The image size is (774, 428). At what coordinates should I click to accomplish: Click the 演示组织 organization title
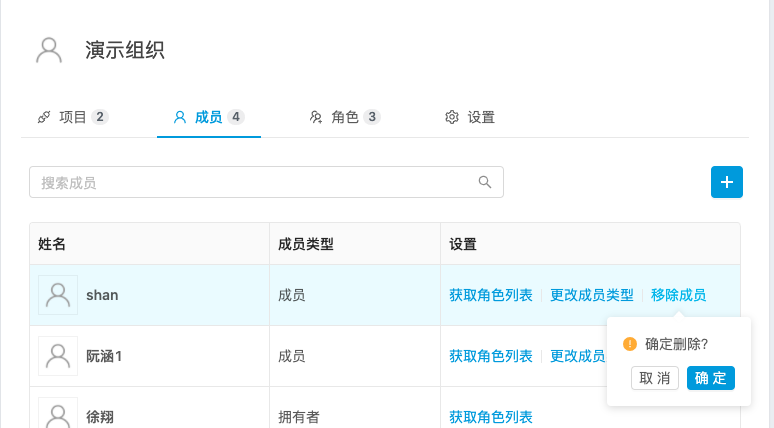[x=125, y=50]
